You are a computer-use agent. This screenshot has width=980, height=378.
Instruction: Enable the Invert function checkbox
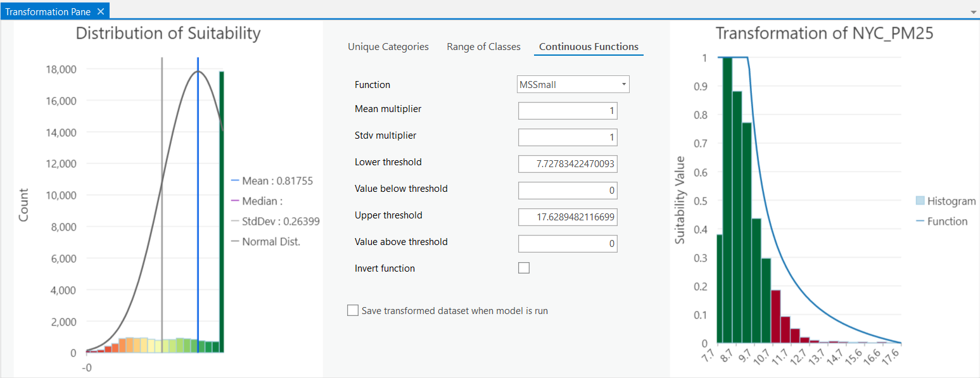pos(524,268)
